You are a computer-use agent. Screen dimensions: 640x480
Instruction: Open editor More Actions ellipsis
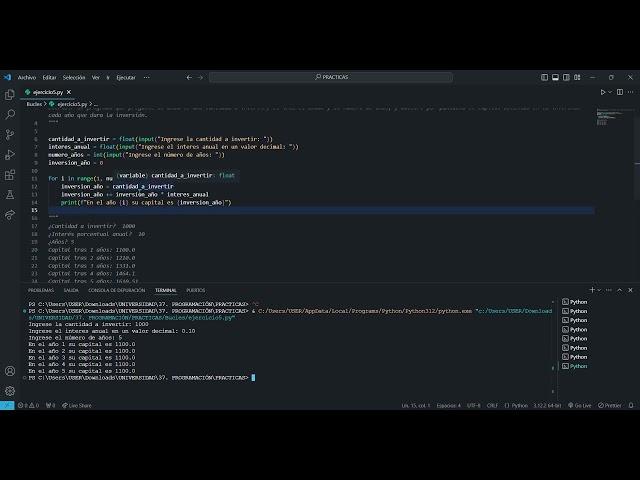[631, 92]
